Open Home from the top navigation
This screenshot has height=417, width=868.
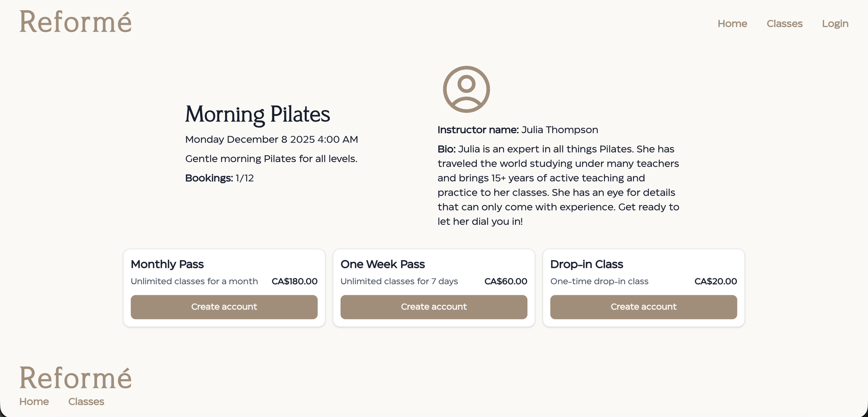(732, 24)
